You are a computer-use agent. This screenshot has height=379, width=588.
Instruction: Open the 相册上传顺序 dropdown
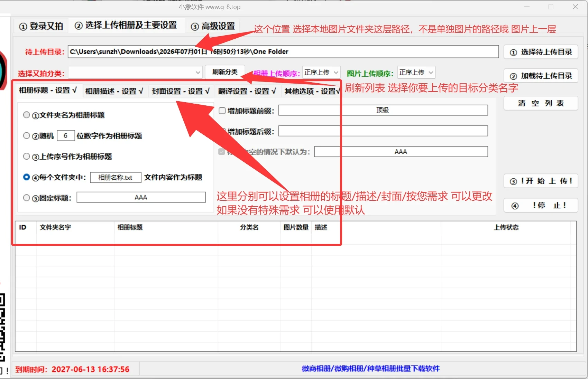321,73
